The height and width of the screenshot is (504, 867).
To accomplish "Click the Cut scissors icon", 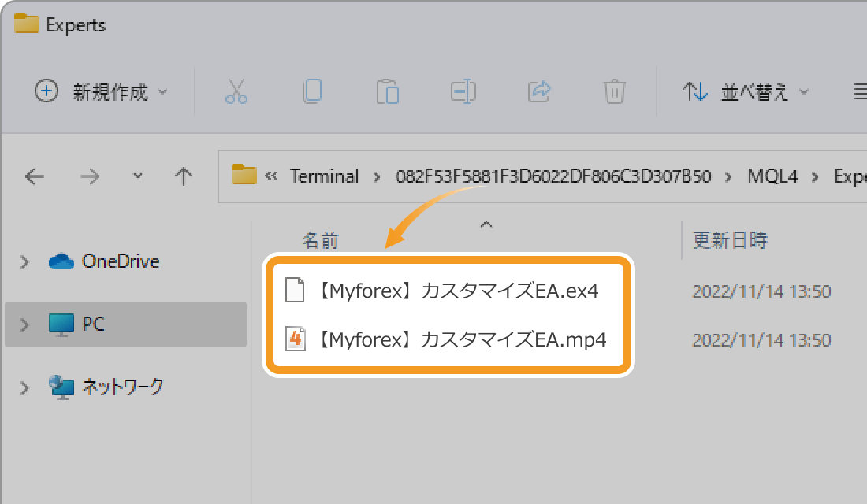I will click(236, 91).
